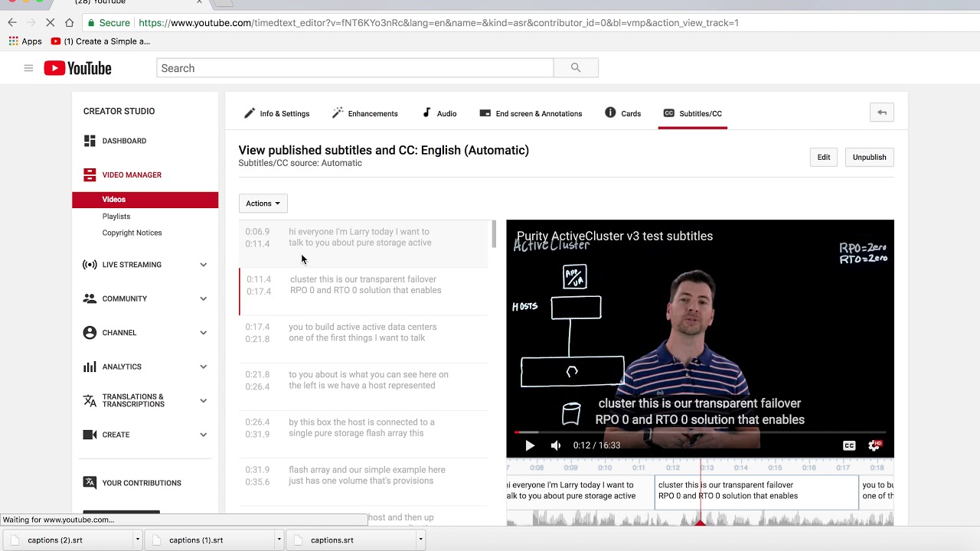The image size is (980, 551).
Task: Click the return arrow button at top right
Action: coord(882,112)
